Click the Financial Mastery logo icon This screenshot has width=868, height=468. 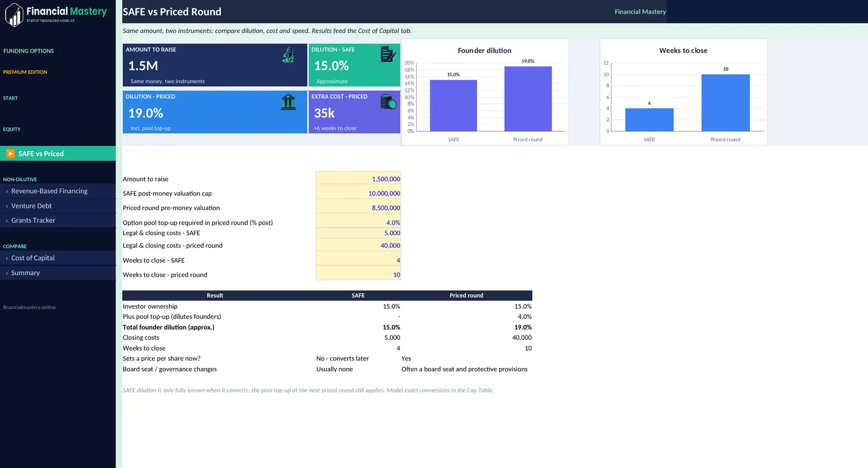click(x=14, y=15)
